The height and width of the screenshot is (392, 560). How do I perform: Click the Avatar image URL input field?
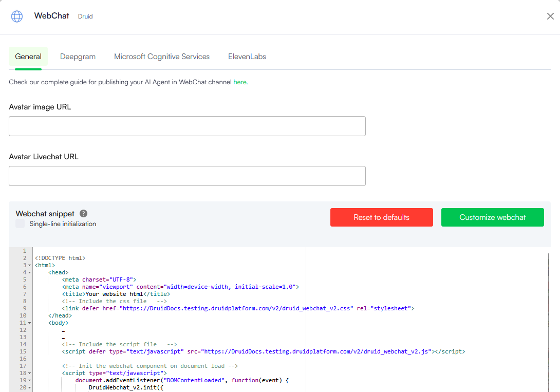[187, 126]
